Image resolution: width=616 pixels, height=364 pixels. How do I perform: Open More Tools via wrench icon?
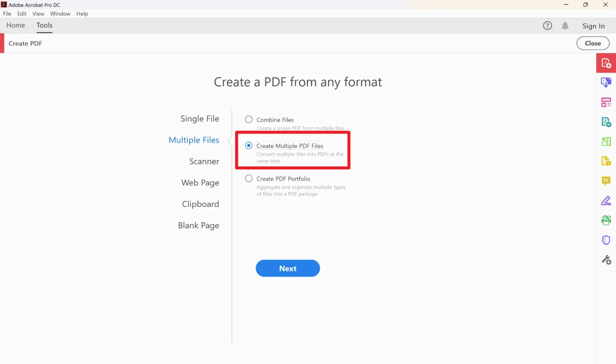coord(606,259)
